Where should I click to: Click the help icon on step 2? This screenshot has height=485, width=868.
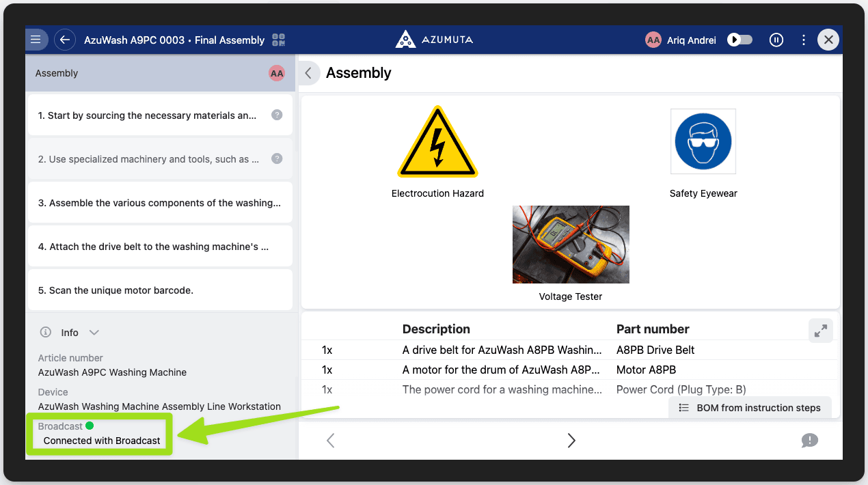[x=277, y=158]
